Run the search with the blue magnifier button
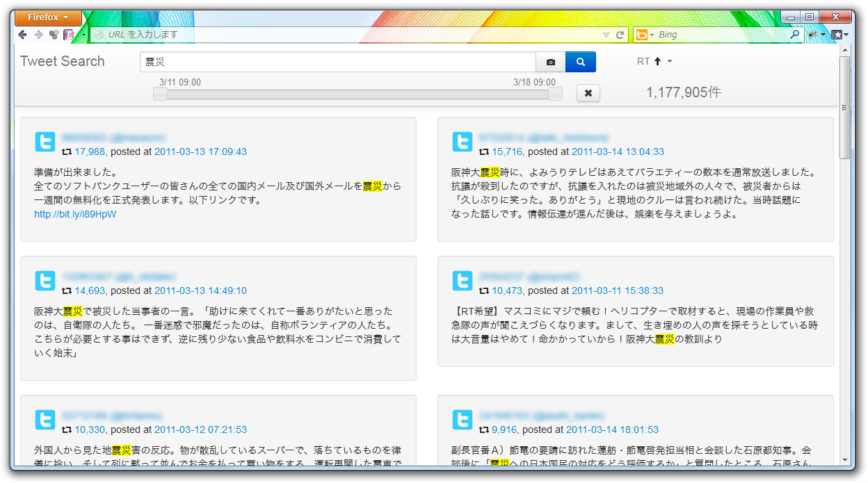Screen dimensions: 868x483 581,62
